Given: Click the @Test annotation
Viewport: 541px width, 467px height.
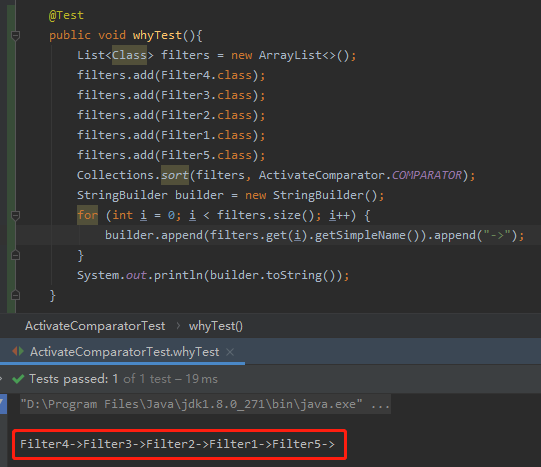Looking at the screenshot, I should 66,15.
